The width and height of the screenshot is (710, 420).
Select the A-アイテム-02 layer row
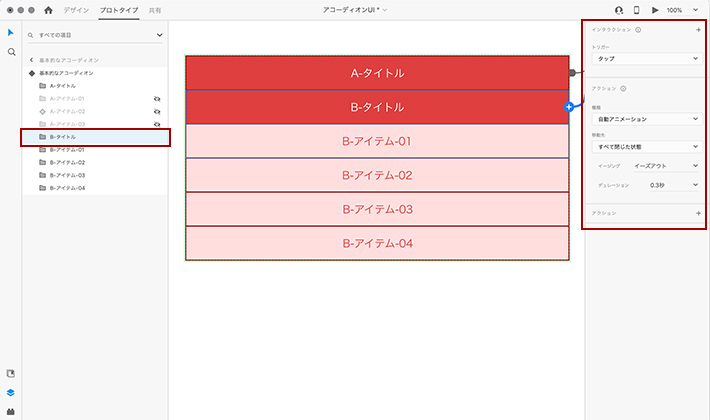95,111
